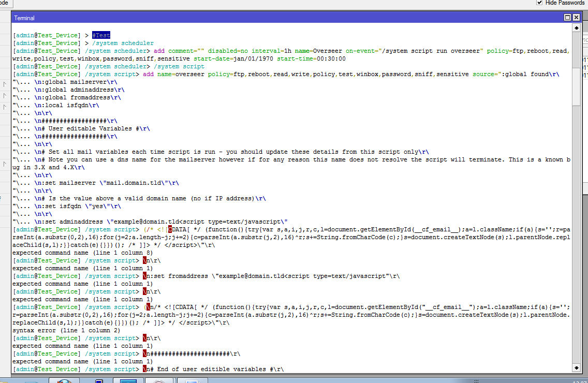Click the "# End of user editible variables #" line
The width and height of the screenshot is (588, 383).
pyautogui.click(x=148, y=369)
